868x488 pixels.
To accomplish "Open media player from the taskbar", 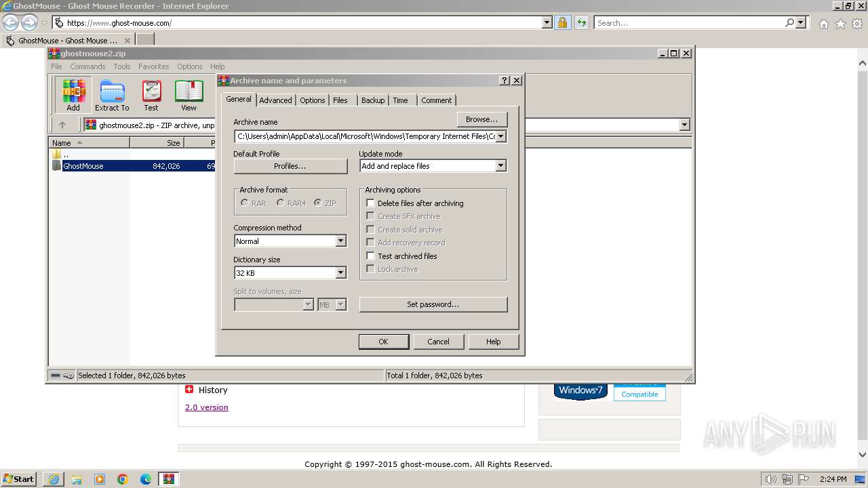I will coord(100,479).
